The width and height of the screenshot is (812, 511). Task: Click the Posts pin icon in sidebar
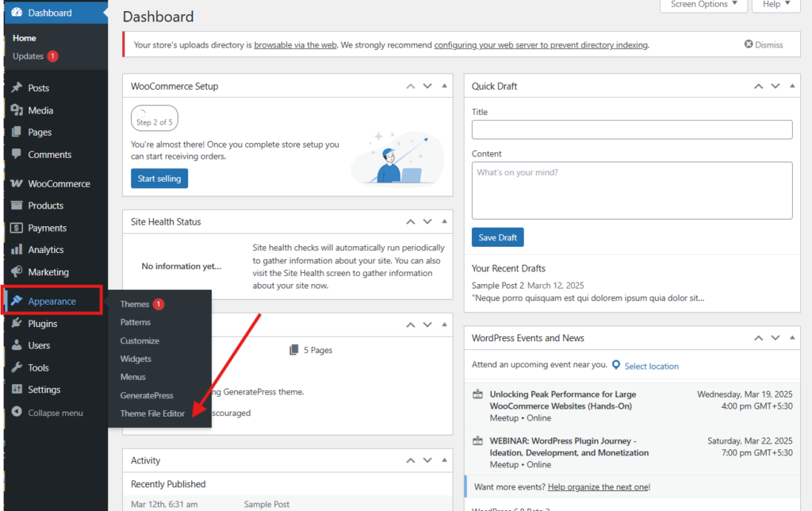[17, 88]
